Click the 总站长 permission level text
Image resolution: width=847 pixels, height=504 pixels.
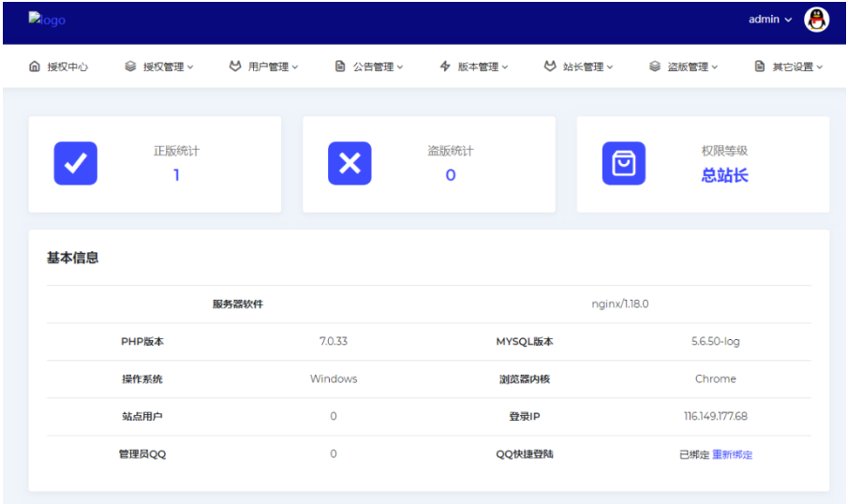click(x=724, y=175)
